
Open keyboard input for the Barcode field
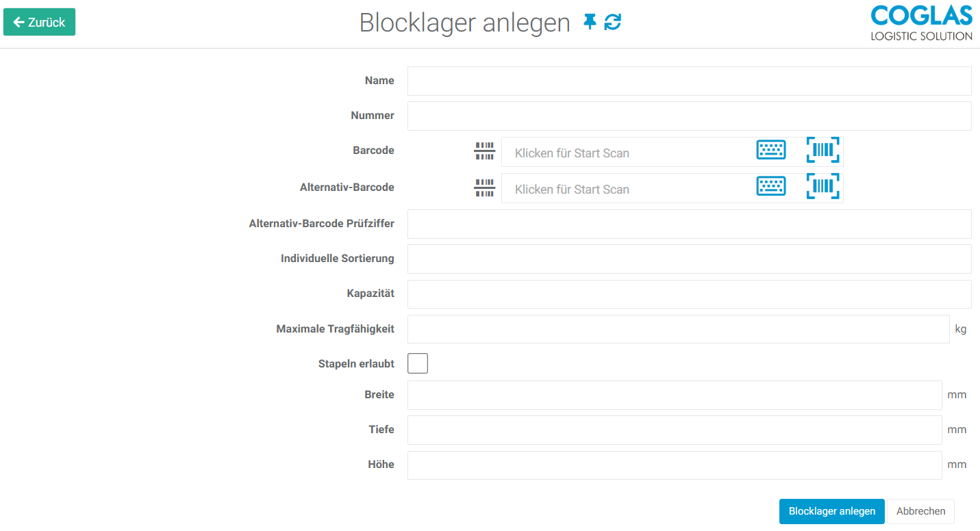tap(771, 149)
